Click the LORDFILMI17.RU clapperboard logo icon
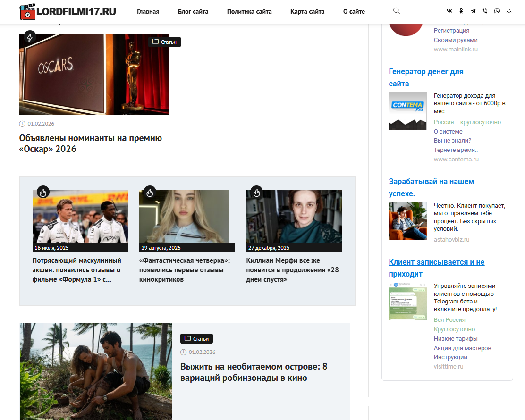 [27, 12]
